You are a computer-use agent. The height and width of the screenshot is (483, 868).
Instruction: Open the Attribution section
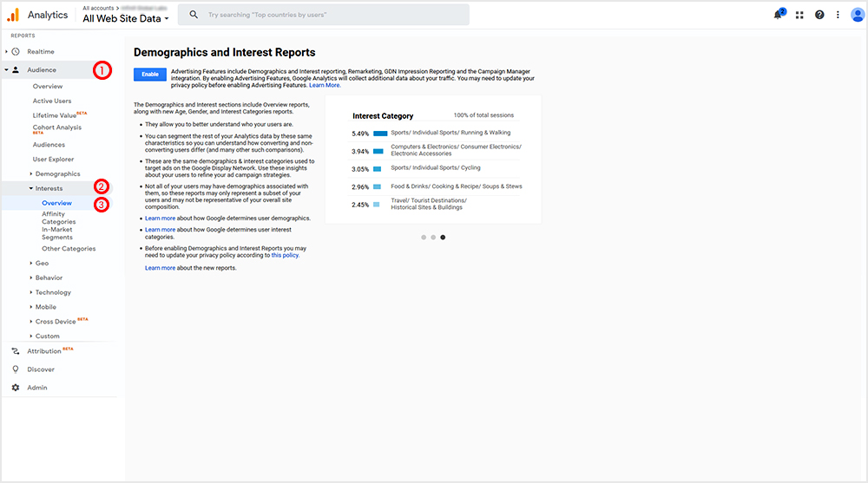pyautogui.click(x=44, y=351)
